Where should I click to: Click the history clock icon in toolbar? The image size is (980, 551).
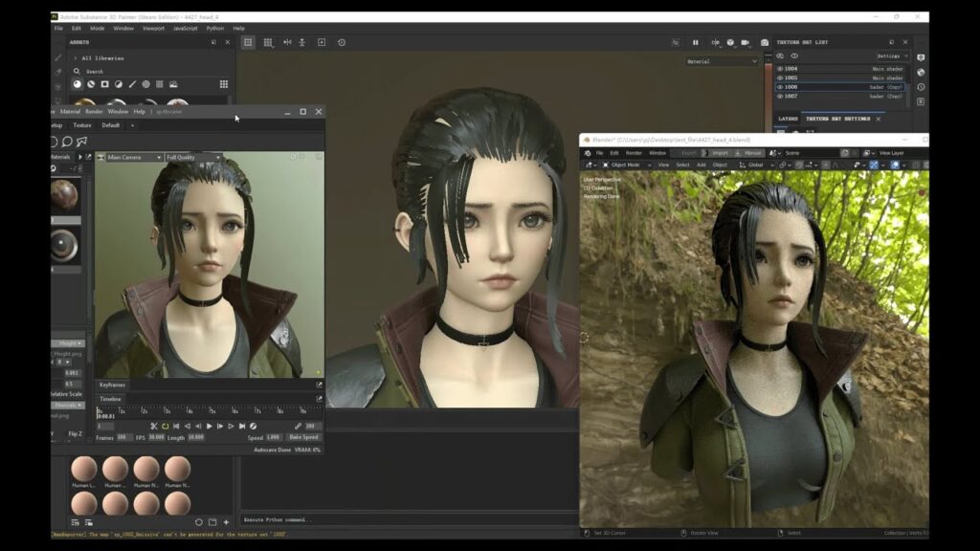pyautogui.click(x=342, y=42)
